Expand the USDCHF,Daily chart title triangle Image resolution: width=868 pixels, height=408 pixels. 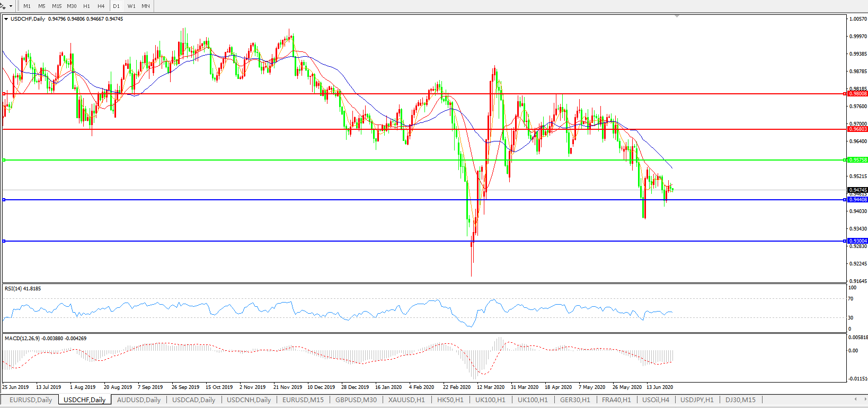[x=6, y=19]
